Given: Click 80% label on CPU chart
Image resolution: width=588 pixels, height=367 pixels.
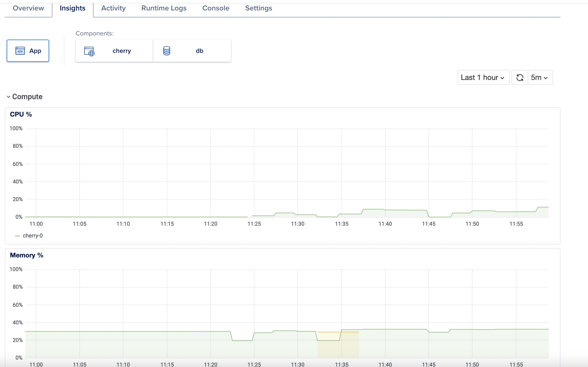Looking at the screenshot, I should 18,146.
